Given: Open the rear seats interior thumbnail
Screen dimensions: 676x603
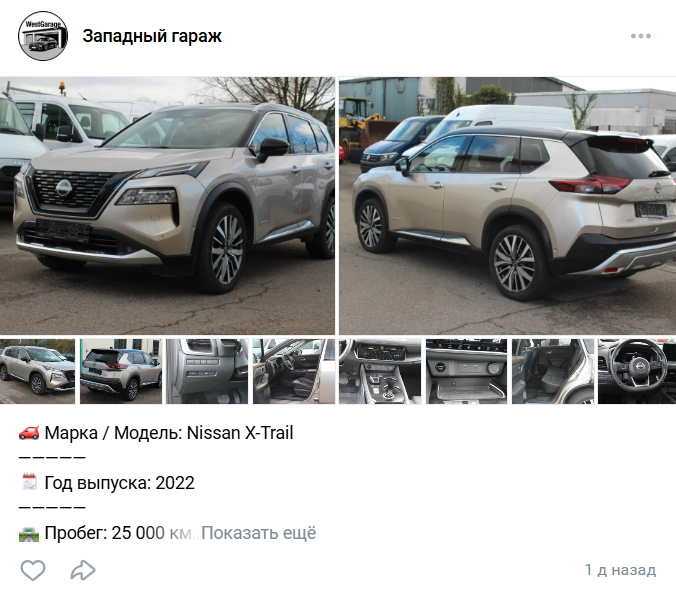Looking at the screenshot, I should pos(553,371).
